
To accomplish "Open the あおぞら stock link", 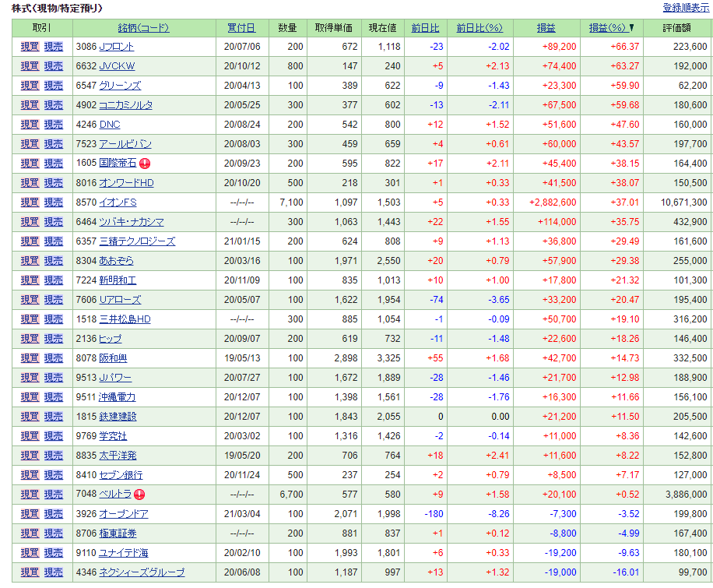I will (117, 261).
